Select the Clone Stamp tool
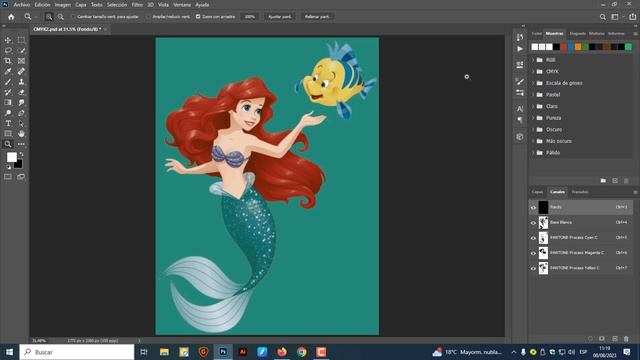 click(x=21, y=82)
